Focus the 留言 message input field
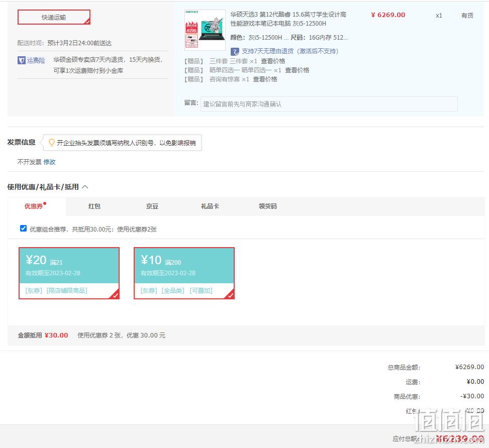 tap(329, 104)
